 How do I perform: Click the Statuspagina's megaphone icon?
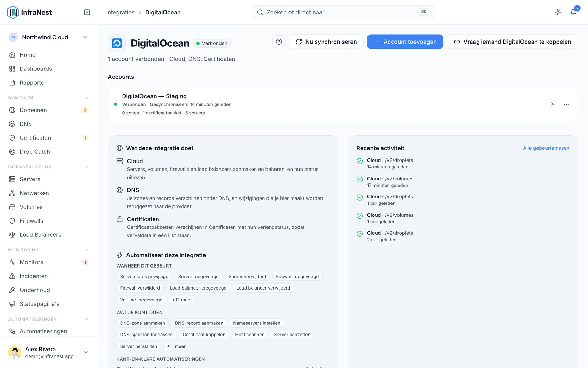[x=12, y=304]
